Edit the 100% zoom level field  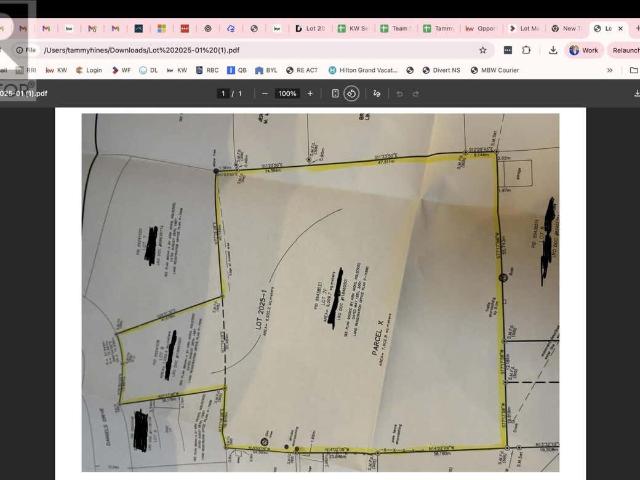pos(287,93)
